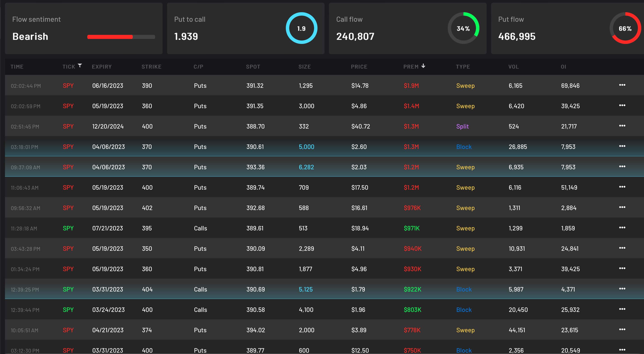Open three-dot menu for $778K Puts row
The image size is (644, 354).
tap(622, 330)
